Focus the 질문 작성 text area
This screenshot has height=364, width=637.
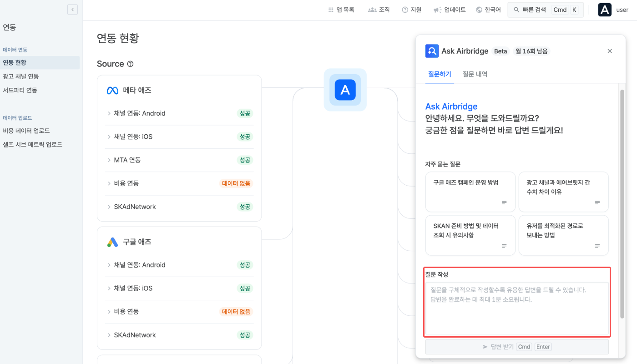(x=517, y=308)
